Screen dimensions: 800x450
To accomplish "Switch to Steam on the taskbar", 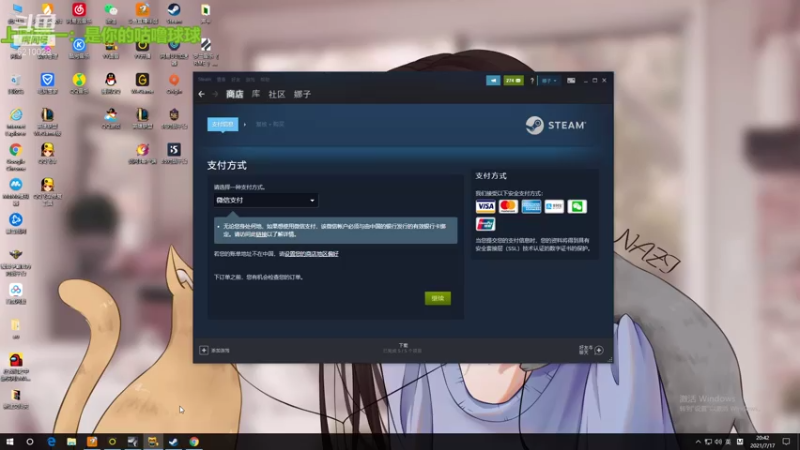I will (173, 442).
